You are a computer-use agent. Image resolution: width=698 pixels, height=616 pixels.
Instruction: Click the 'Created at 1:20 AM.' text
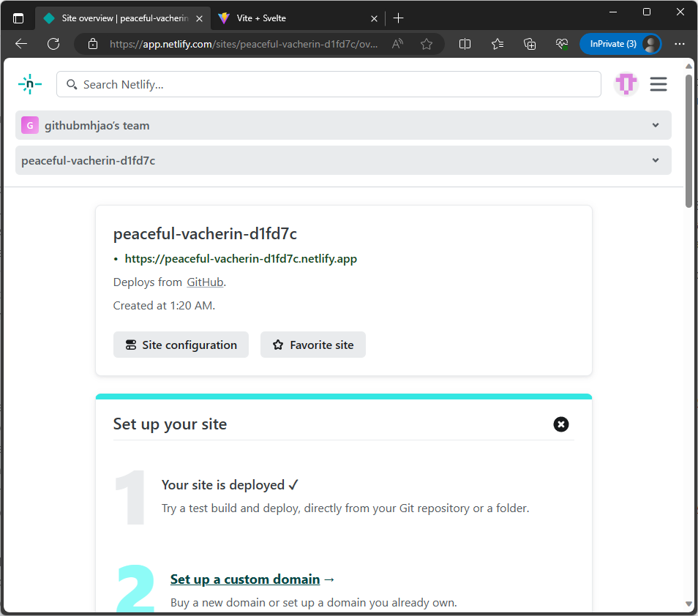pos(164,306)
